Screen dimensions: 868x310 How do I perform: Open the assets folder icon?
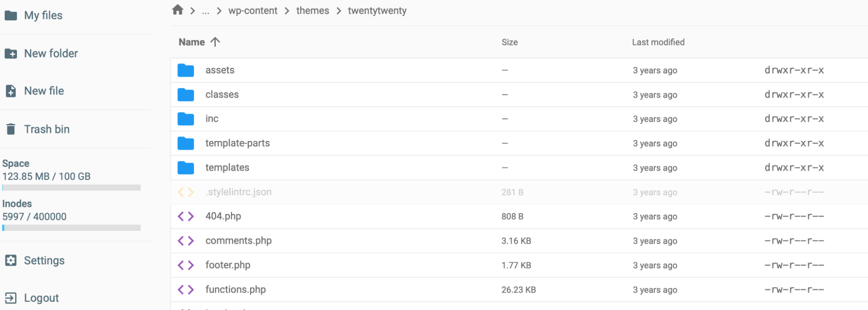click(186, 70)
